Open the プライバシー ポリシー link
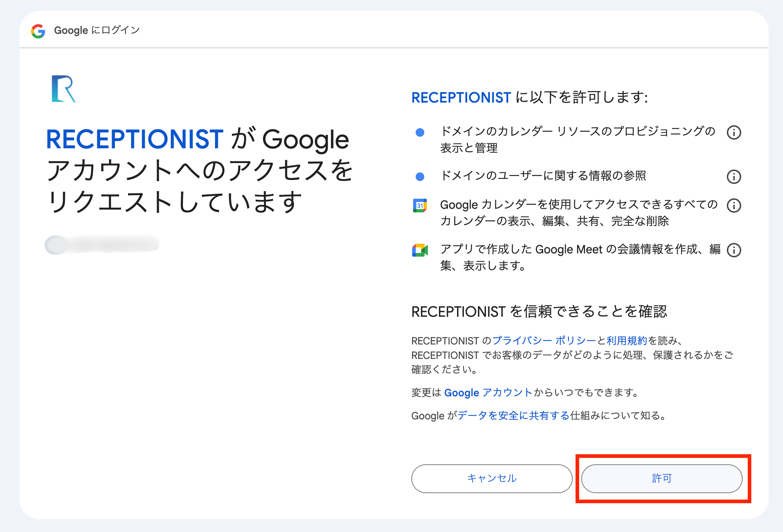 (x=544, y=341)
